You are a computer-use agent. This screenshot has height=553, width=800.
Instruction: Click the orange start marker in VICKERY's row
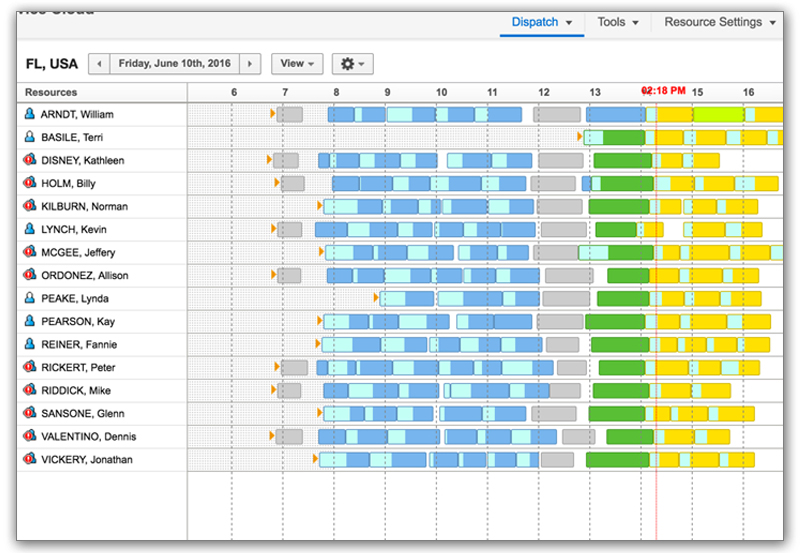click(x=316, y=459)
